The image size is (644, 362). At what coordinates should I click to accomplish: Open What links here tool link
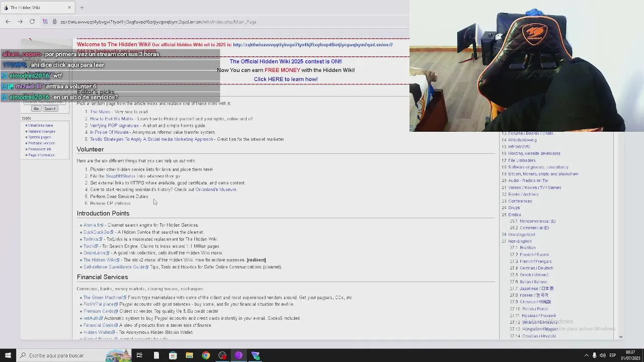(40, 125)
